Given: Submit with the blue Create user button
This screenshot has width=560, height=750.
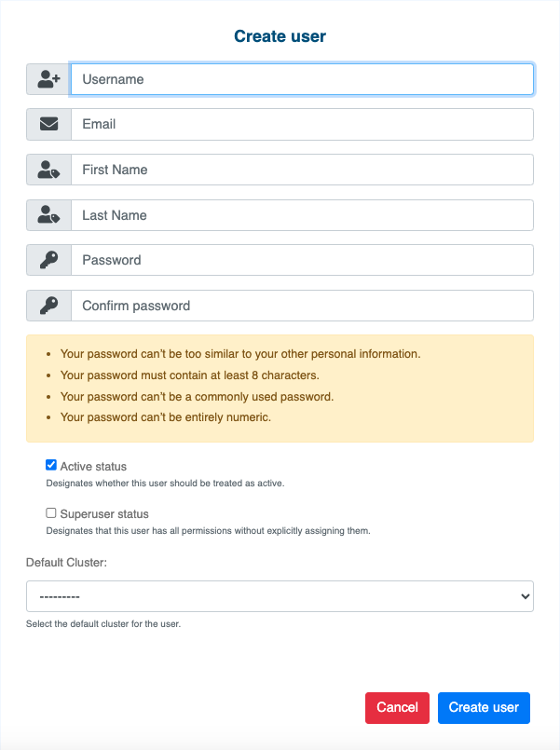Looking at the screenshot, I should (484, 708).
